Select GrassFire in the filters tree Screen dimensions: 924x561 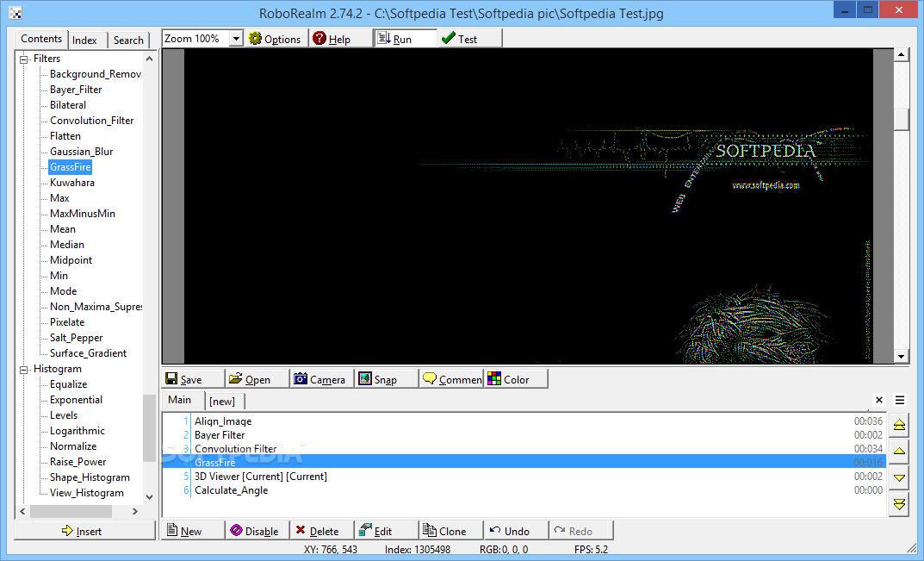[x=70, y=167]
